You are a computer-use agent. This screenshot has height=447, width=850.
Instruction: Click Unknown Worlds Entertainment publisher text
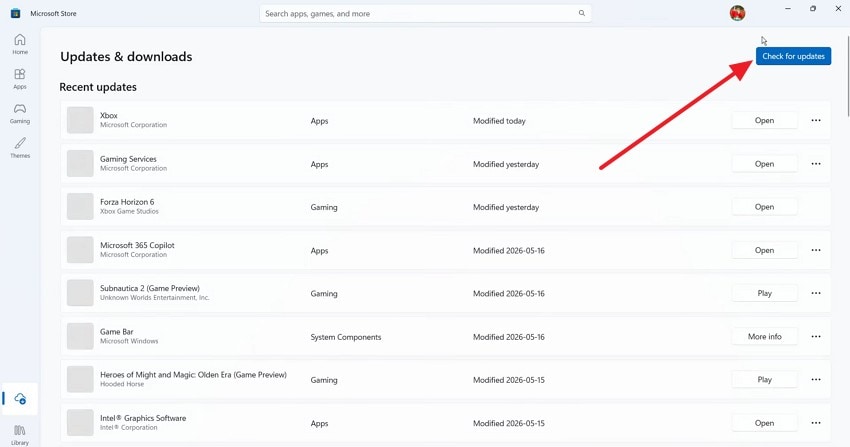click(x=154, y=297)
